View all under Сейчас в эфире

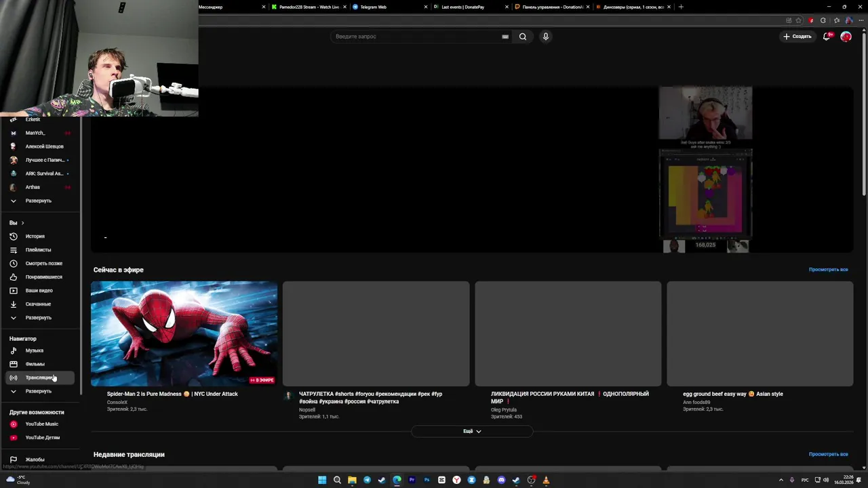click(828, 270)
